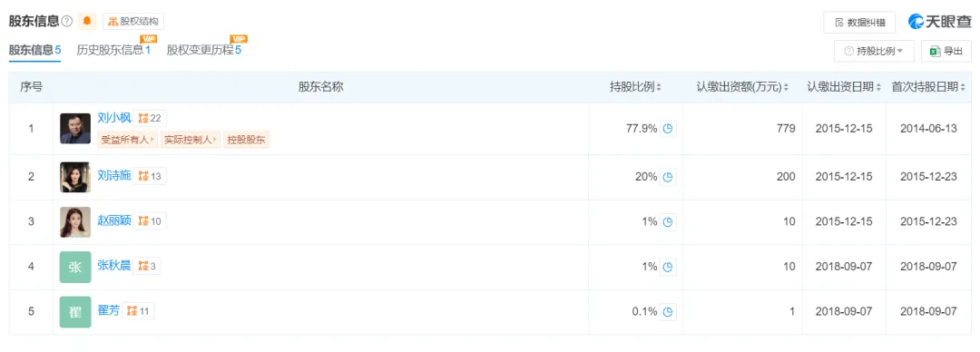Expand the 受益所有人 tag
The height and width of the screenshot is (352, 980).
pos(128,140)
